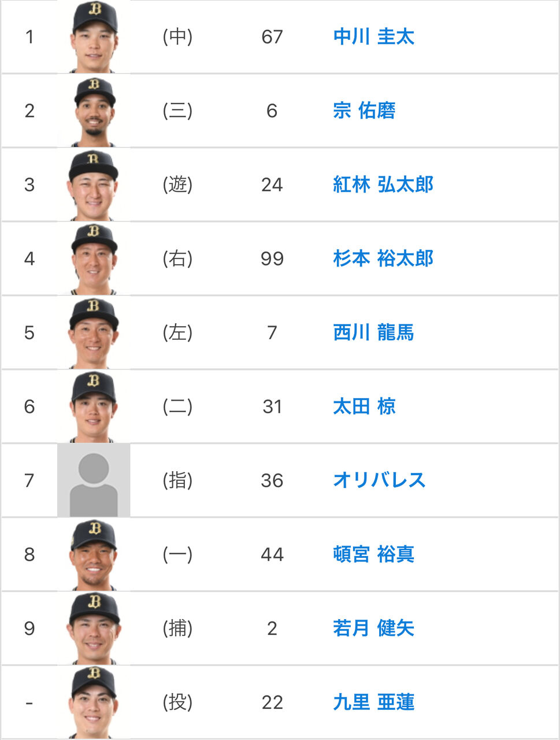Click the photo of first baseman number 44
Viewport: 560px width, 740px height.
pos(94,554)
